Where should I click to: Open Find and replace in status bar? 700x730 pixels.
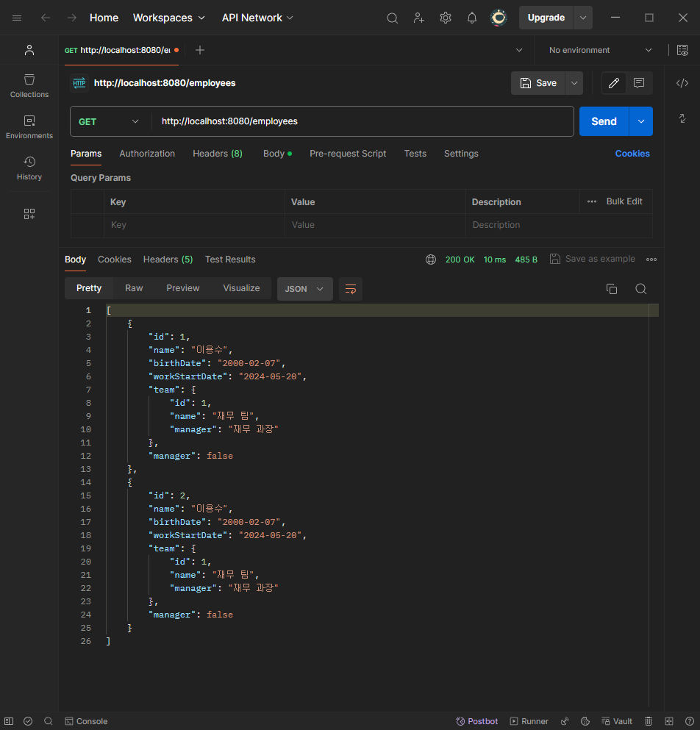click(48, 721)
